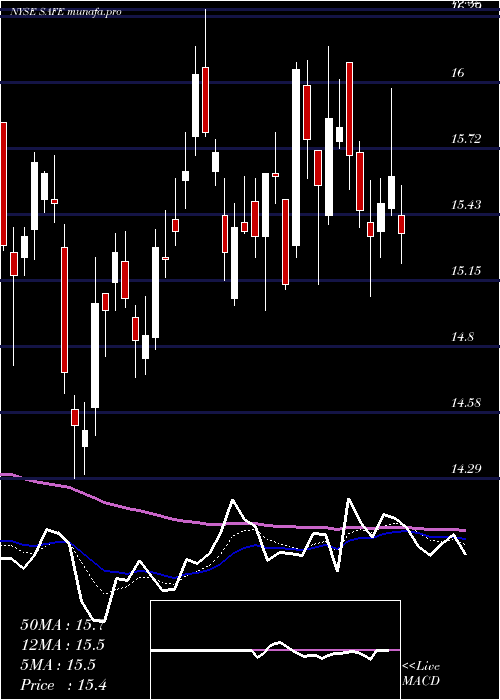Select the 14.29 price axis label
The height and width of the screenshot is (700, 500).
point(466,469)
